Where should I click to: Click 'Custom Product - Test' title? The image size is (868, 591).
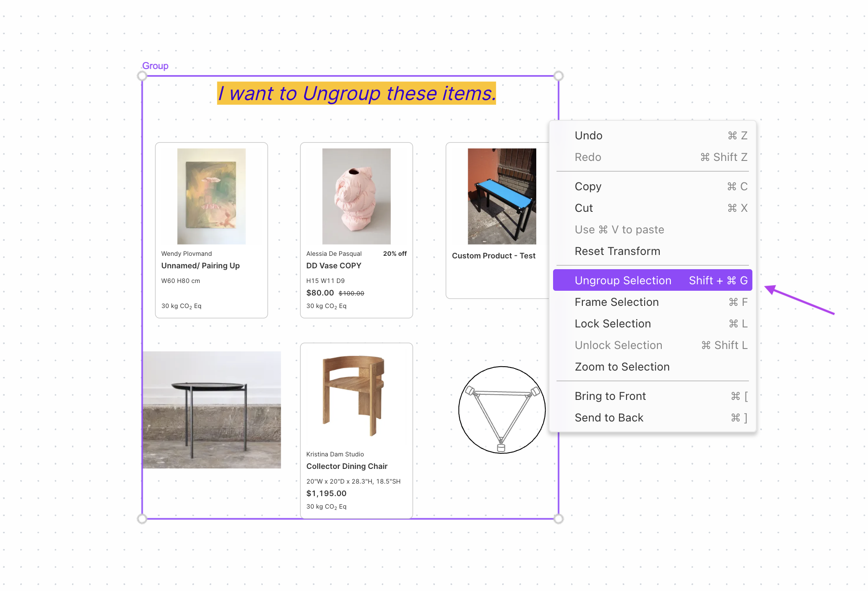[494, 256]
